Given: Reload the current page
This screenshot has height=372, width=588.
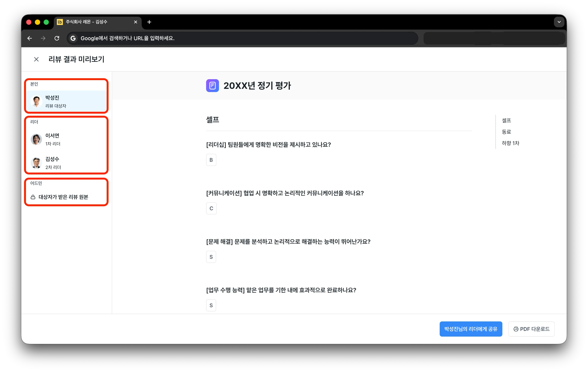Looking at the screenshot, I should pyautogui.click(x=57, y=38).
